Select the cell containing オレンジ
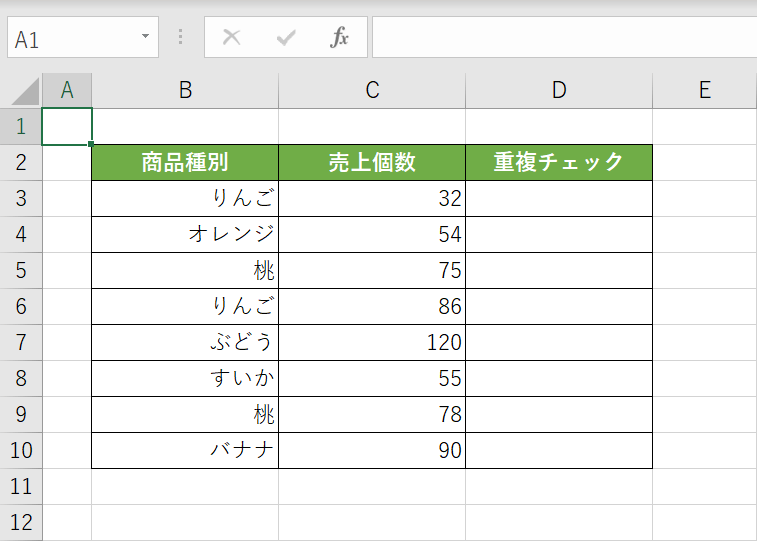757x541 pixels. point(185,235)
